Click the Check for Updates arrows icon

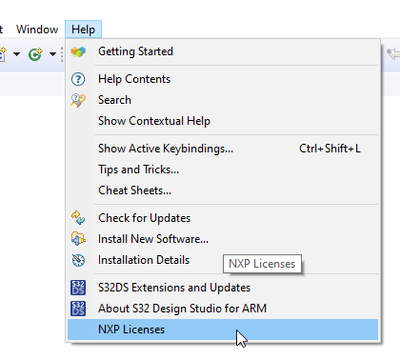point(78,218)
